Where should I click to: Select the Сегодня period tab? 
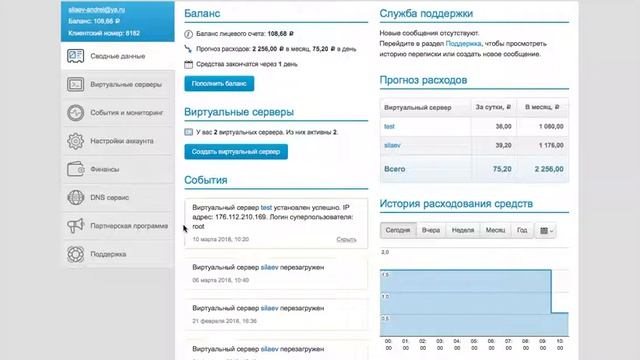point(398,230)
